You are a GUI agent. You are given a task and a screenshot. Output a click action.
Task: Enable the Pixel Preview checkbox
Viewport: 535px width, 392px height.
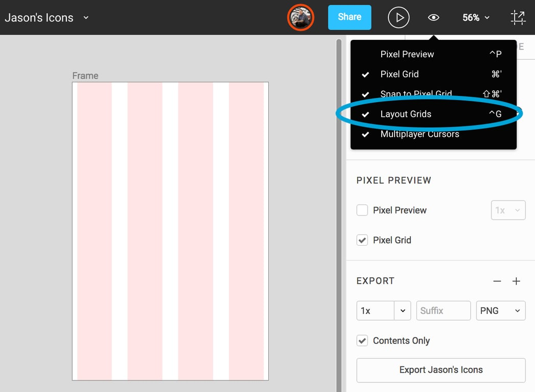click(x=362, y=210)
